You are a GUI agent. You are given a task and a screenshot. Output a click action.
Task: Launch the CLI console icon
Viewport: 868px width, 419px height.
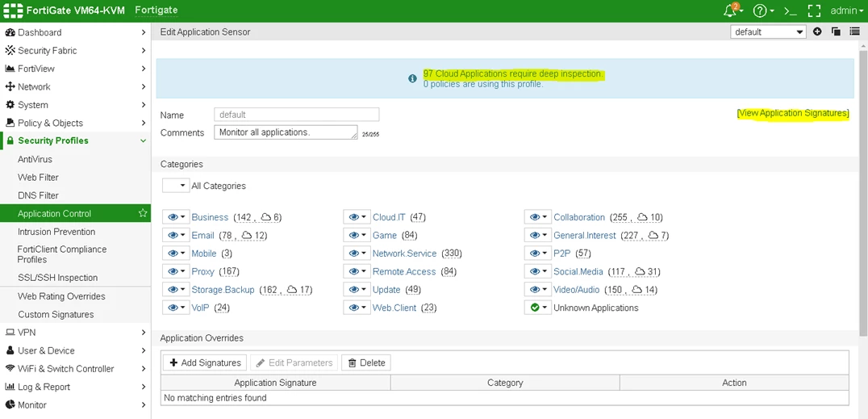[791, 10]
